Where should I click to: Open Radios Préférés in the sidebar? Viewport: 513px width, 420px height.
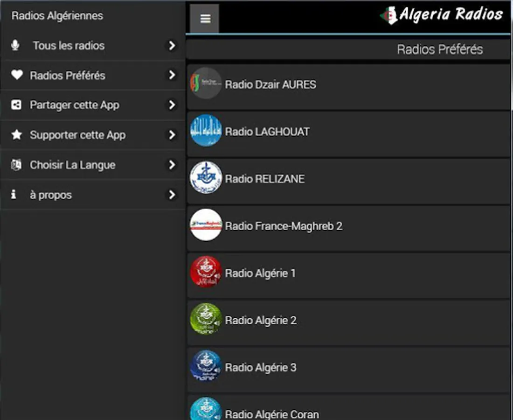tap(93, 75)
